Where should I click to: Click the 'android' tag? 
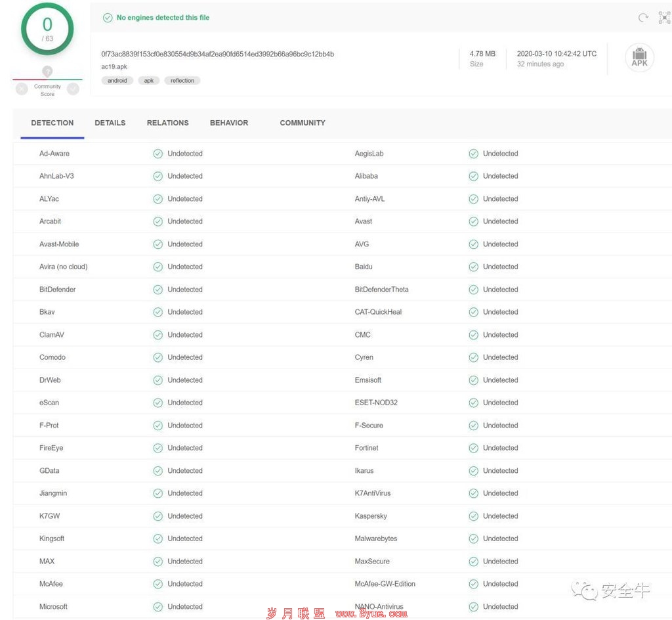click(117, 81)
